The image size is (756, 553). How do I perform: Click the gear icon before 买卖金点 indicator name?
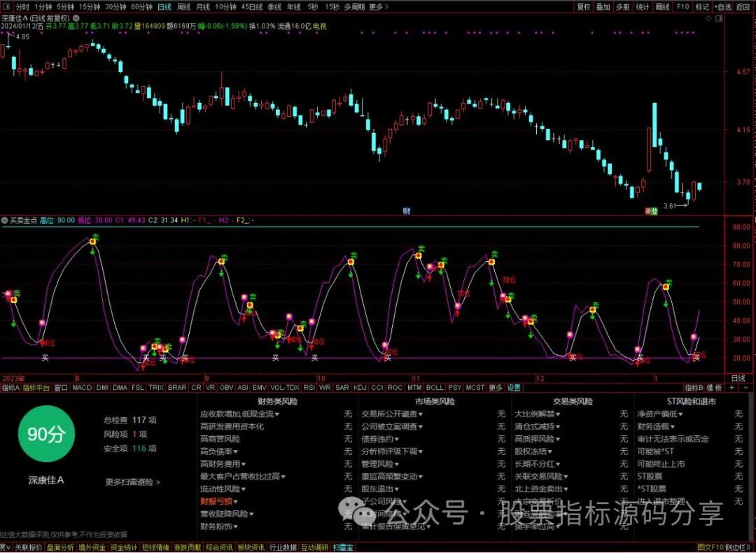coord(4,220)
